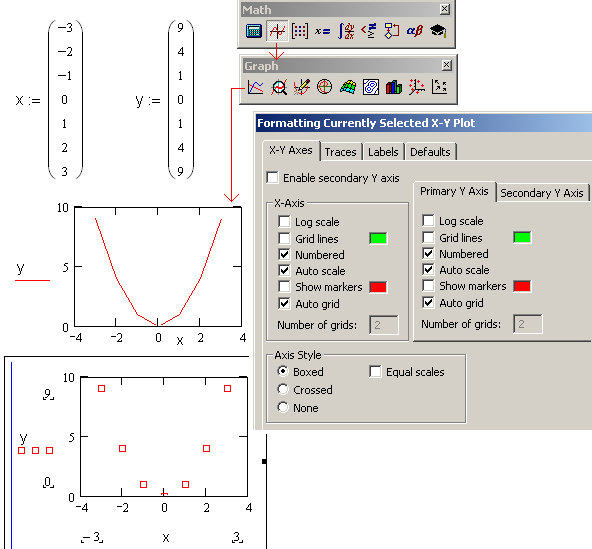Insert an X-Y Plot from Graph toolbar
The height and width of the screenshot is (549, 592).
pyautogui.click(x=255, y=87)
